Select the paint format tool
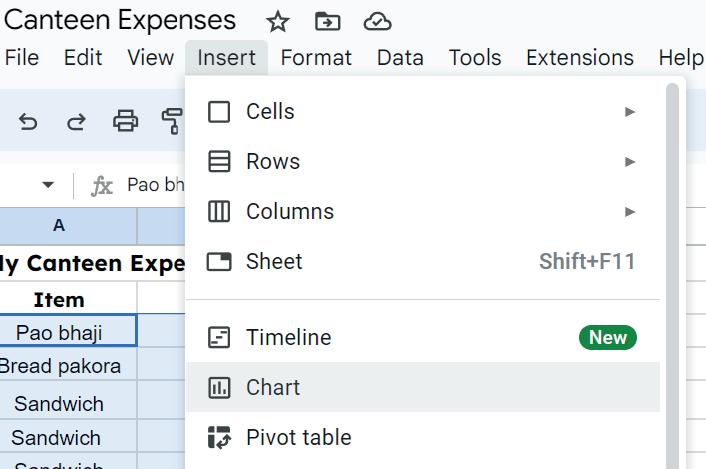706x469 pixels. point(172,122)
